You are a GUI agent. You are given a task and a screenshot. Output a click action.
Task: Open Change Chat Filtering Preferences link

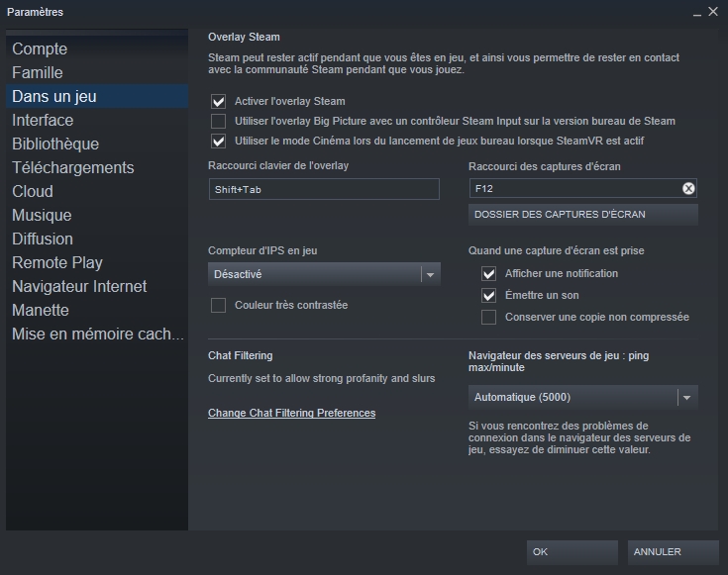[291, 413]
